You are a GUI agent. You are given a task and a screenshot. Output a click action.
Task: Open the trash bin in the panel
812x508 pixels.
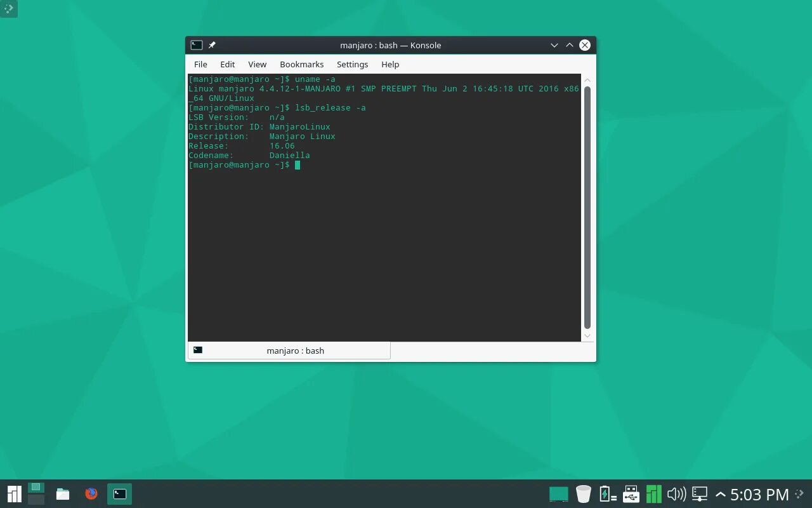pyautogui.click(x=584, y=494)
